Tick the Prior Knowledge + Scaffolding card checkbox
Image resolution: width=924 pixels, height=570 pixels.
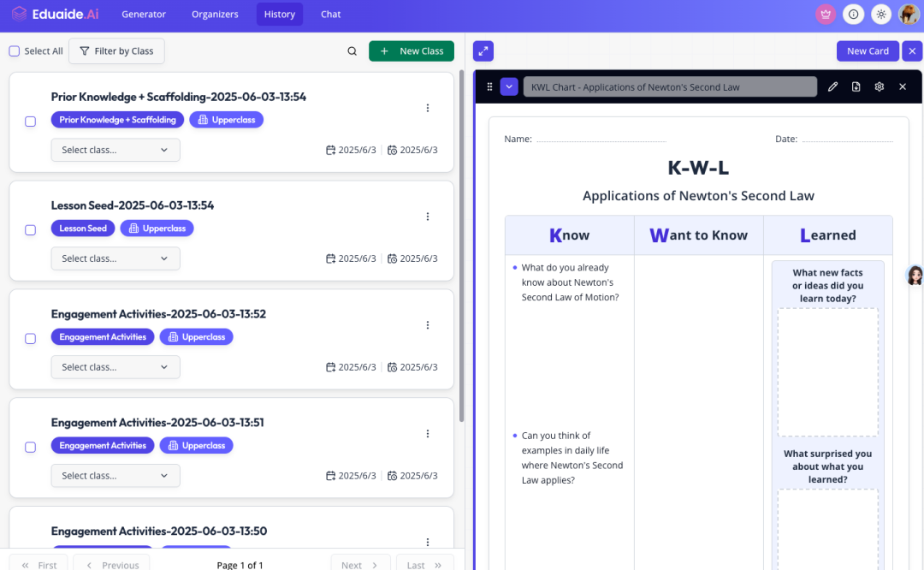(x=30, y=121)
